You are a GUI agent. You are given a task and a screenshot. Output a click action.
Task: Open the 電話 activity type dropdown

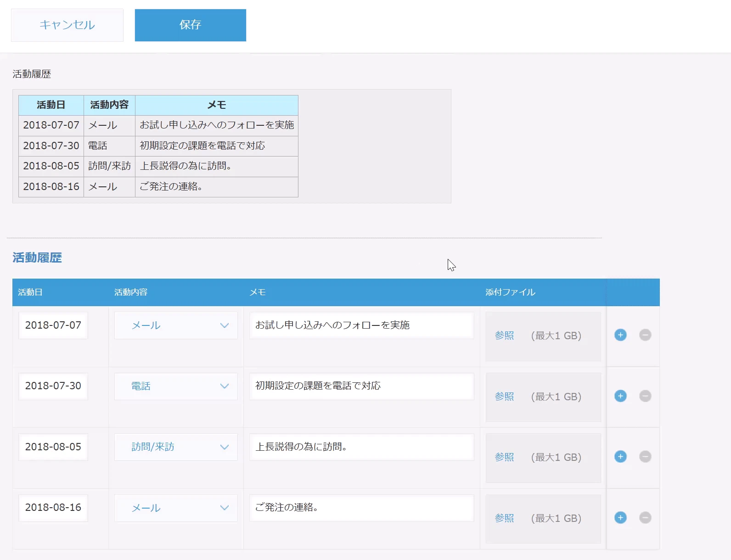(x=176, y=386)
